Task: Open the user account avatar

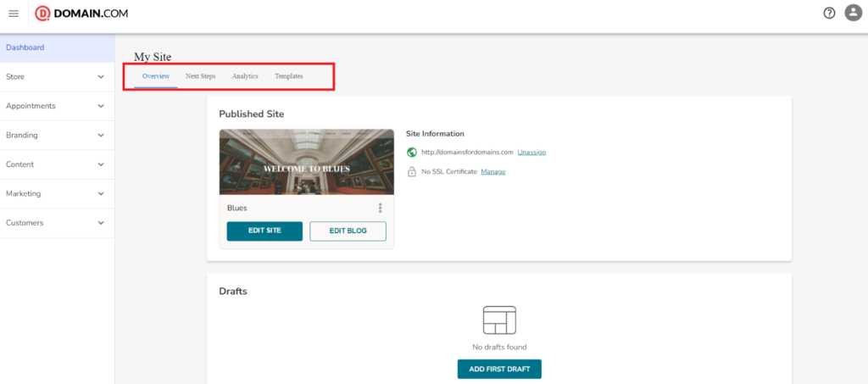Action: 853,14
